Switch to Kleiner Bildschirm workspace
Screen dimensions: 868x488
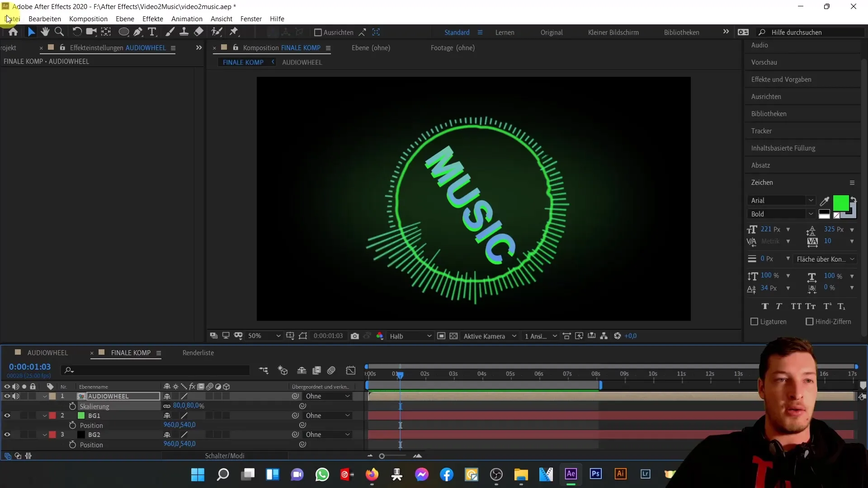(x=613, y=33)
